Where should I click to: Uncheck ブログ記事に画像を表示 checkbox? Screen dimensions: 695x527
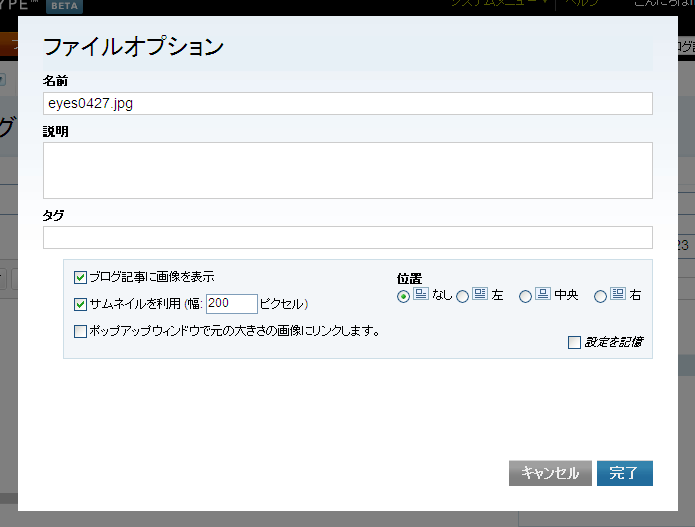click(81, 277)
